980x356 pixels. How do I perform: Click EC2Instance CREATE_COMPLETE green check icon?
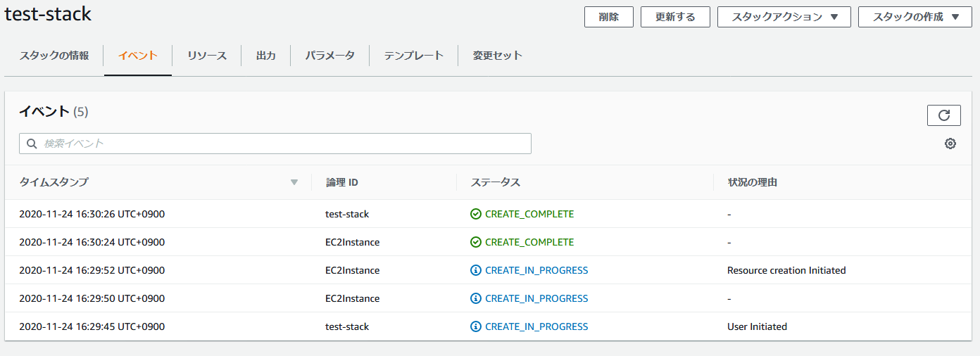476,242
